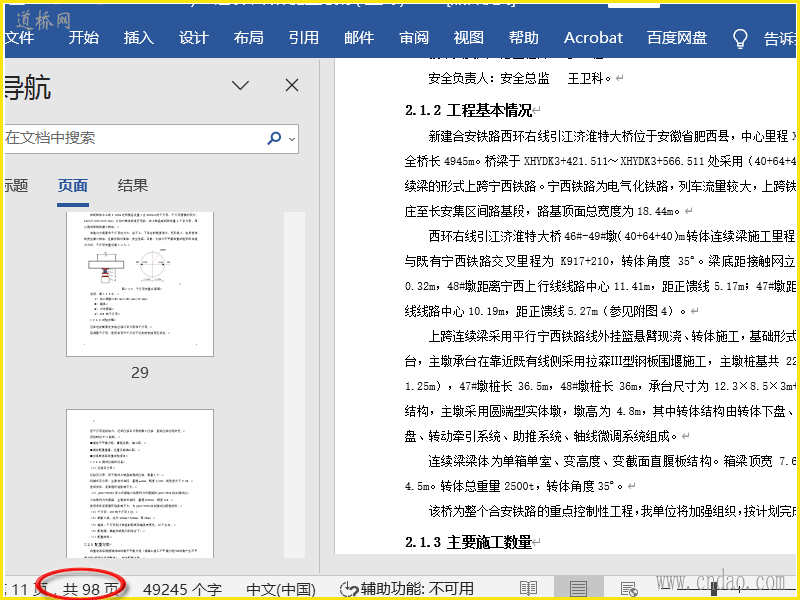Click the zoom slider in status bar
The image size is (800, 600).
coord(714,589)
